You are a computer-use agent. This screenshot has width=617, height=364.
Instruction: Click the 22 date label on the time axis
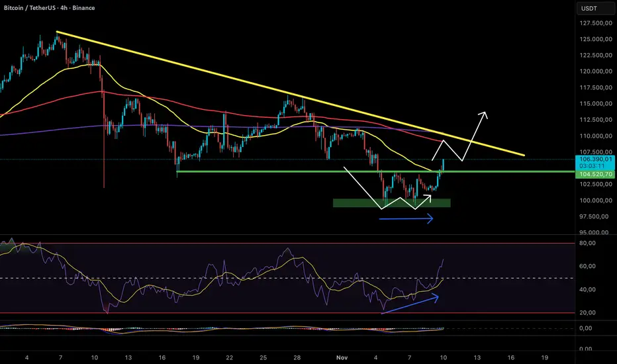coord(230,357)
